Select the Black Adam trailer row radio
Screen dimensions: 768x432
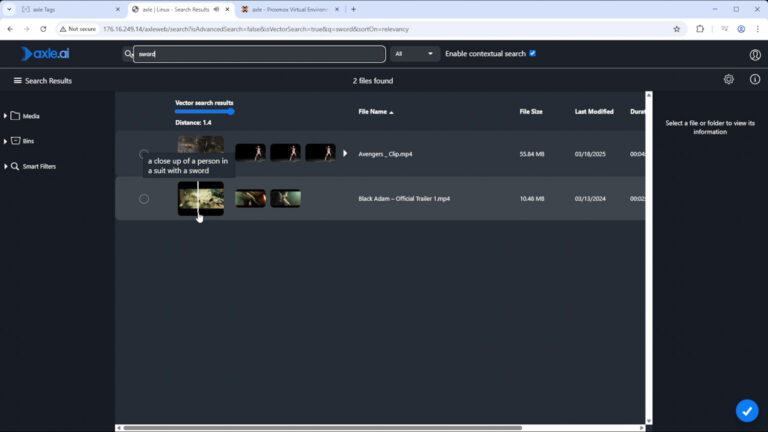pos(144,199)
